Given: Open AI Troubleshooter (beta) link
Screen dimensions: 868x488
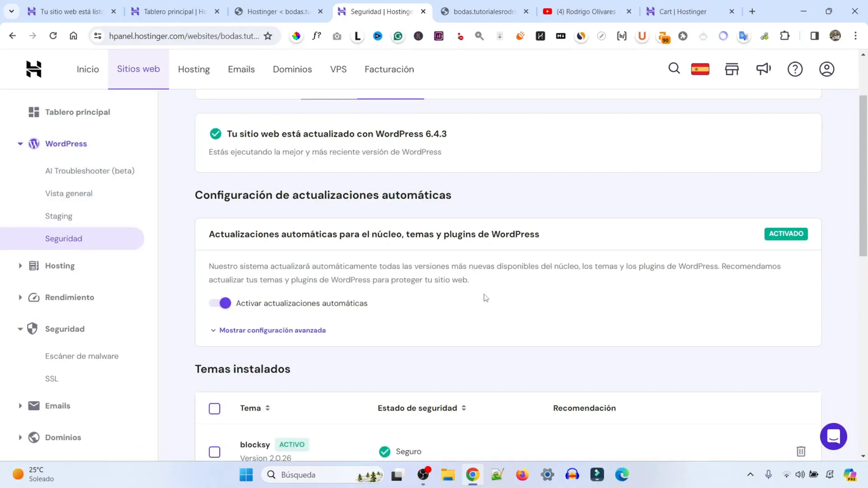Looking at the screenshot, I should 90,171.
